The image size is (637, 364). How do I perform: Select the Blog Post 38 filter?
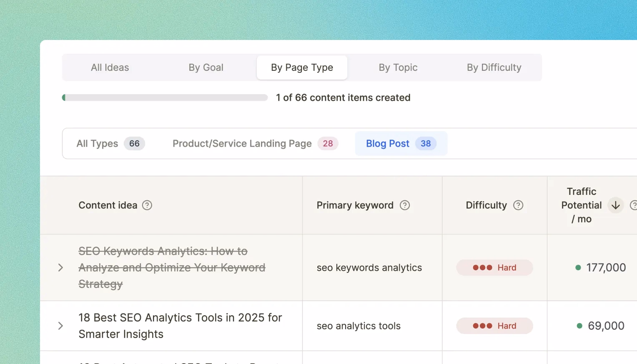tap(401, 144)
